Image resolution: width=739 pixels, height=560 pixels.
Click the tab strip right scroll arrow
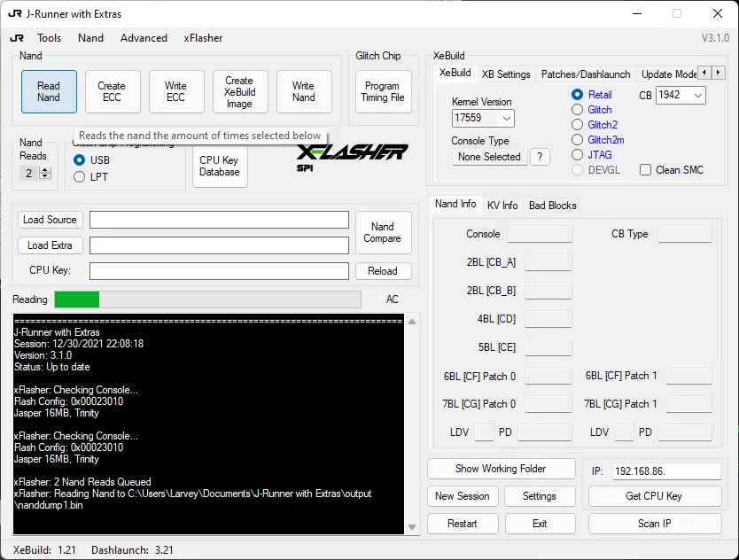[718, 73]
